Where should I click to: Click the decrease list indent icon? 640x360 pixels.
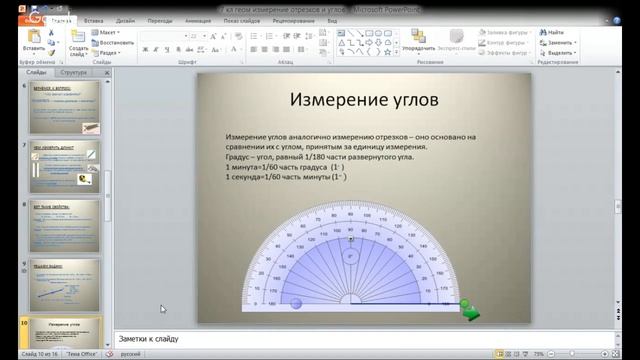(x=287, y=37)
